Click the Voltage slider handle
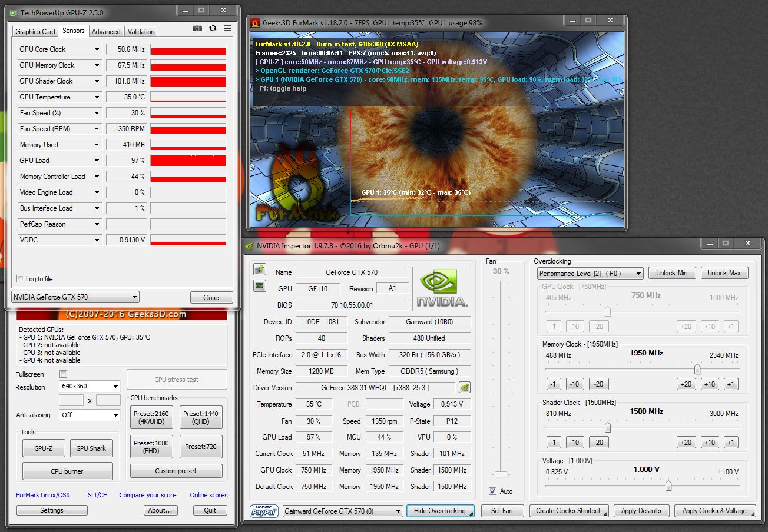 pyautogui.click(x=668, y=486)
